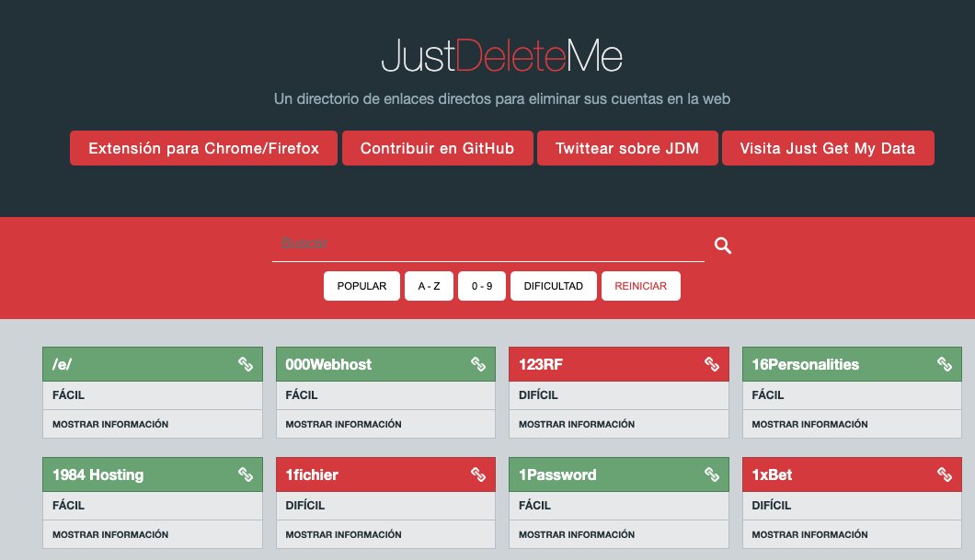
Task: Sort sites by A - Z
Action: click(429, 286)
